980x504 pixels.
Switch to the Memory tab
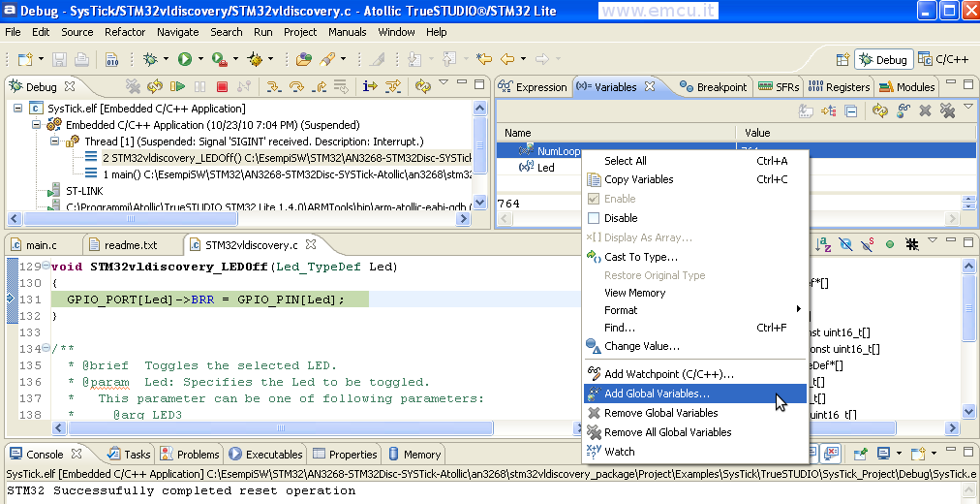pos(415,455)
